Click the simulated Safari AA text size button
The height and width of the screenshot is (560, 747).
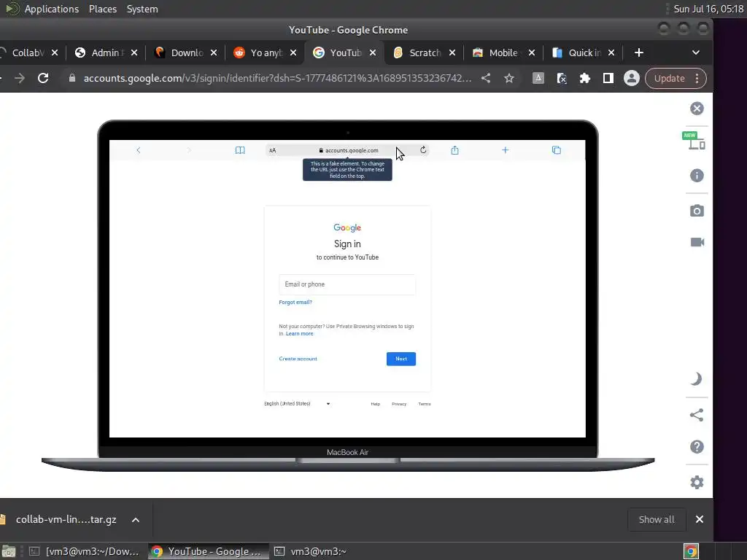coord(273,150)
